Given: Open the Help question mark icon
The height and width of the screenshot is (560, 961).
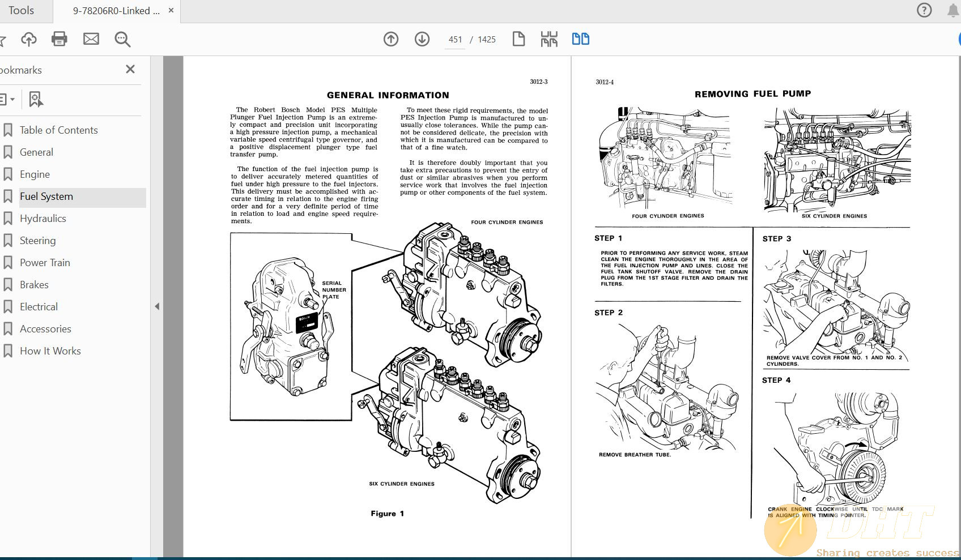Looking at the screenshot, I should [x=924, y=11].
